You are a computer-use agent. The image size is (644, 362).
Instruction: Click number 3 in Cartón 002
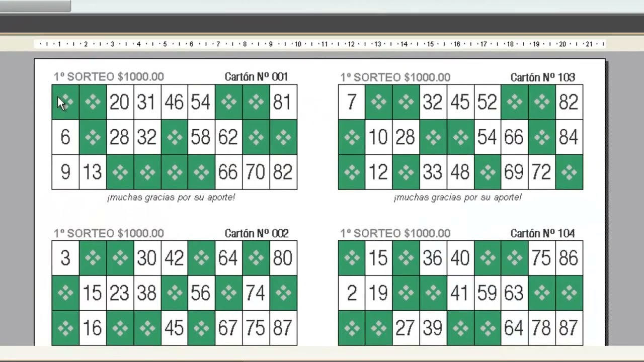point(65,258)
